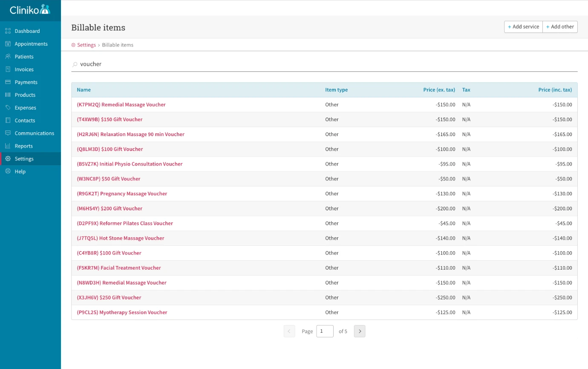Click the Dashboard grid icon in sidebar
The width and height of the screenshot is (588, 369).
[x=8, y=31]
